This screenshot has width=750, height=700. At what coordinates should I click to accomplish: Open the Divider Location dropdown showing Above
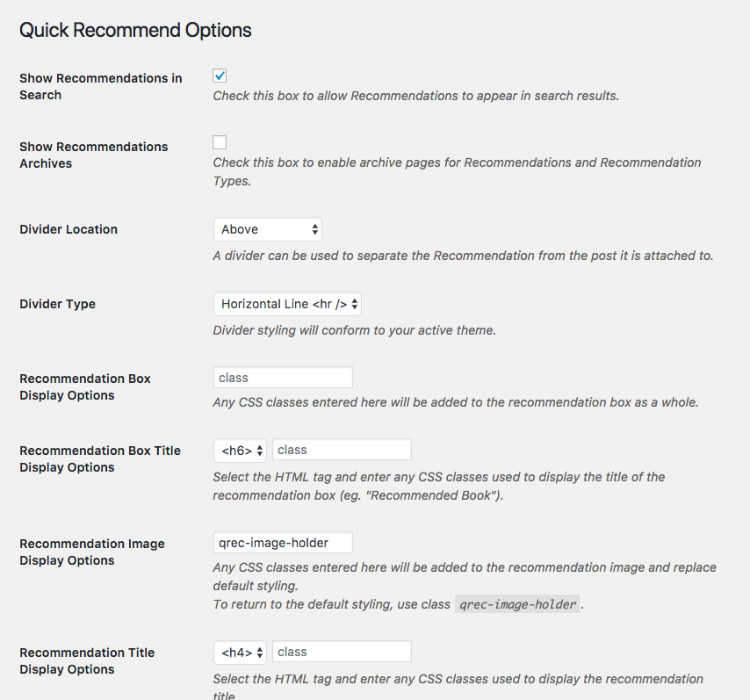(268, 229)
